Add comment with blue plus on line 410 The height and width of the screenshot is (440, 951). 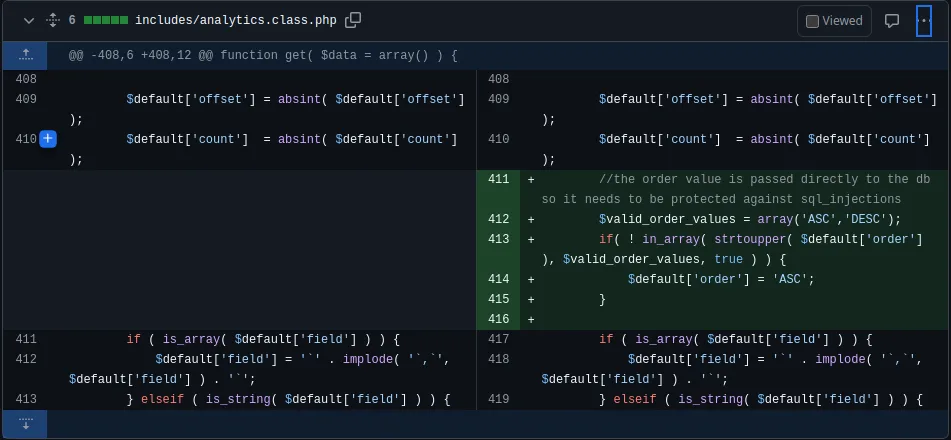pos(48,139)
